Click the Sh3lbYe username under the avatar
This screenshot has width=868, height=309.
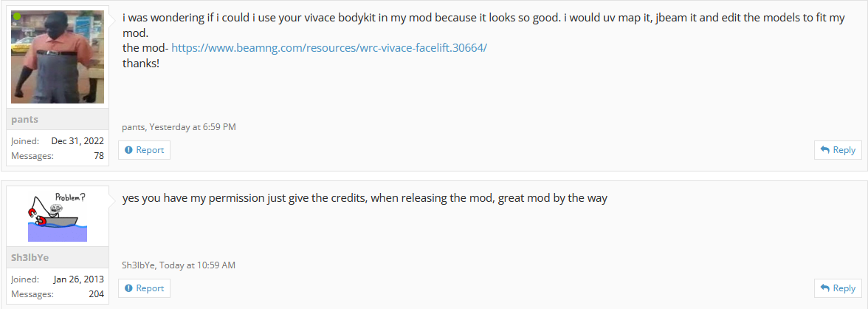point(30,257)
